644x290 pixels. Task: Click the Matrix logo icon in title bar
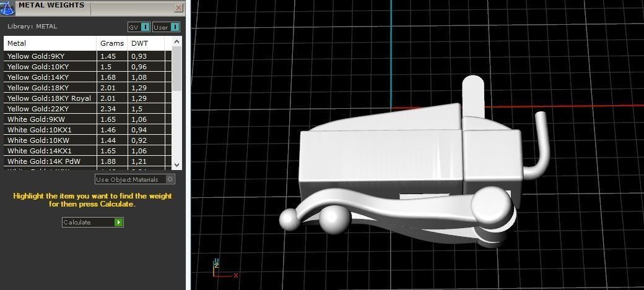coord(7,7)
